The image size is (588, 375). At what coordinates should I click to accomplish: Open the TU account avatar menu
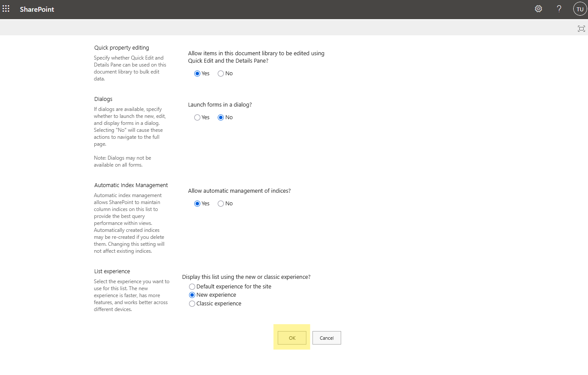click(x=580, y=9)
